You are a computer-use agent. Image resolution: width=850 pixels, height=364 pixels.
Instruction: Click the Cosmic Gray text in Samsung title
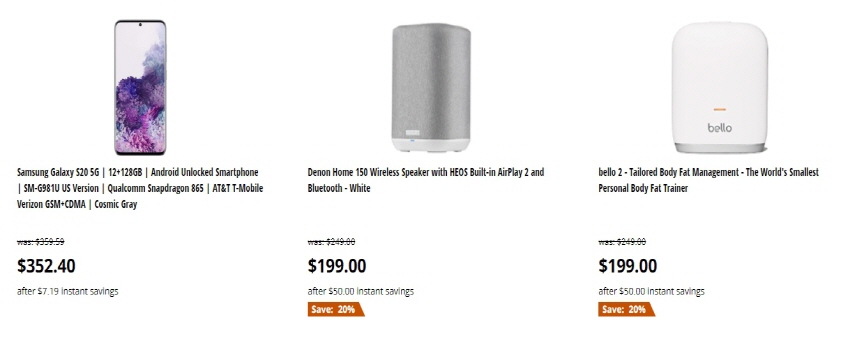(115, 205)
